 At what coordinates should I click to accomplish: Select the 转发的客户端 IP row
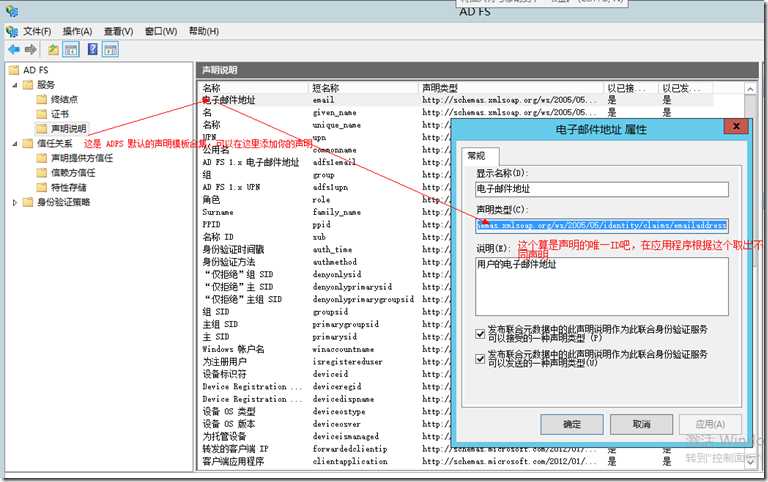tap(457, 449)
